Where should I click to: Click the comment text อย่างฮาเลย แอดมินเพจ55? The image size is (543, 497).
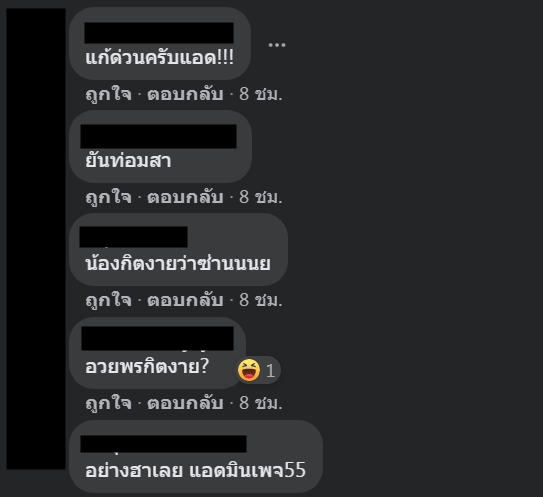(x=196, y=470)
